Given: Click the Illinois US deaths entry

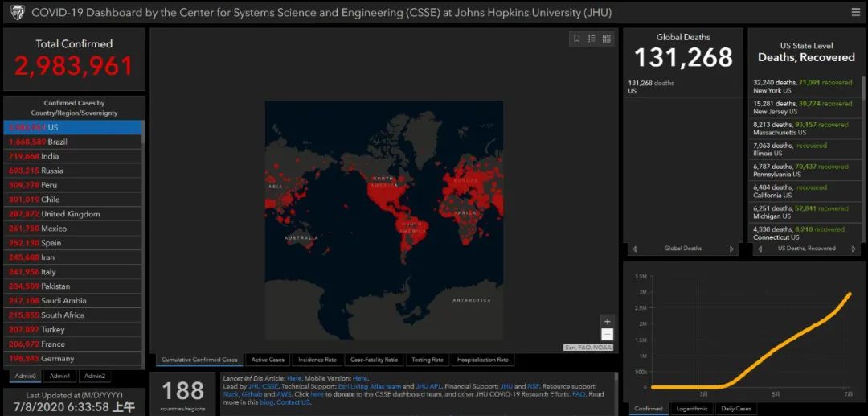Looking at the screenshot, I should click(x=805, y=150).
